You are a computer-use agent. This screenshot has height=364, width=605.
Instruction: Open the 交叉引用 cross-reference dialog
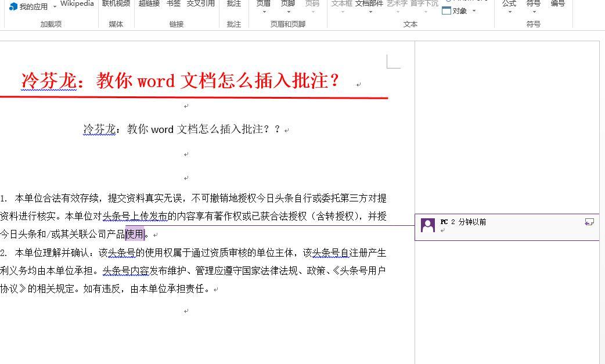[201, 4]
